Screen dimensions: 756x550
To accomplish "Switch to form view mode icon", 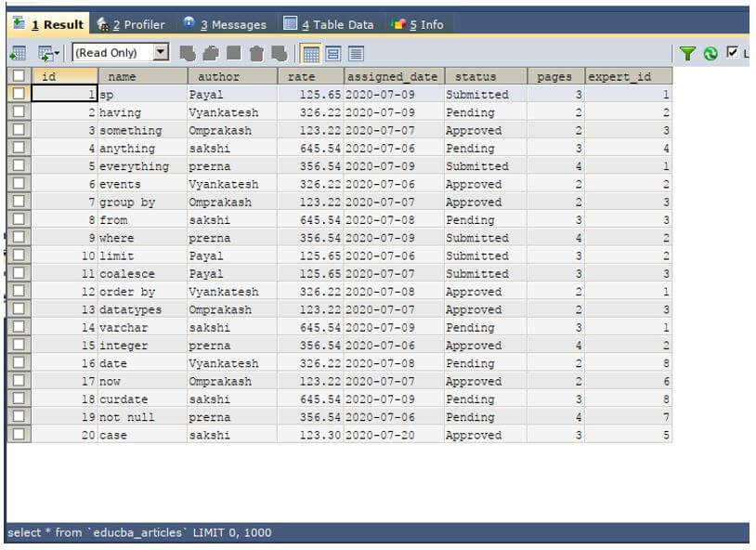I will pyautogui.click(x=332, y=54).
